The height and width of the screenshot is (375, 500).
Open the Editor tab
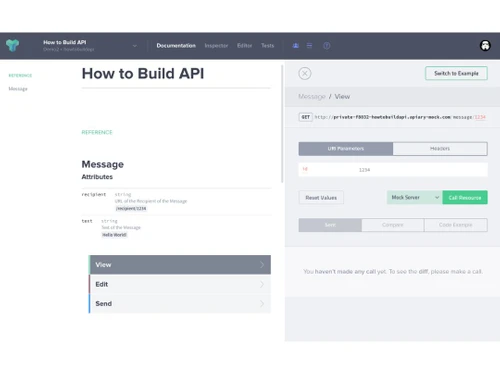[x=245, y=46]
